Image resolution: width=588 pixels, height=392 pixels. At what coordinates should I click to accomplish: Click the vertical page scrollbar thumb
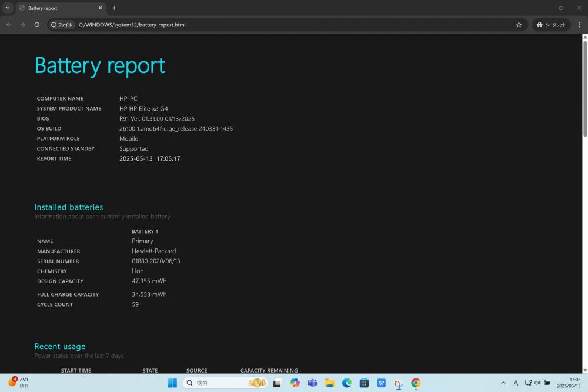[584, 88]
